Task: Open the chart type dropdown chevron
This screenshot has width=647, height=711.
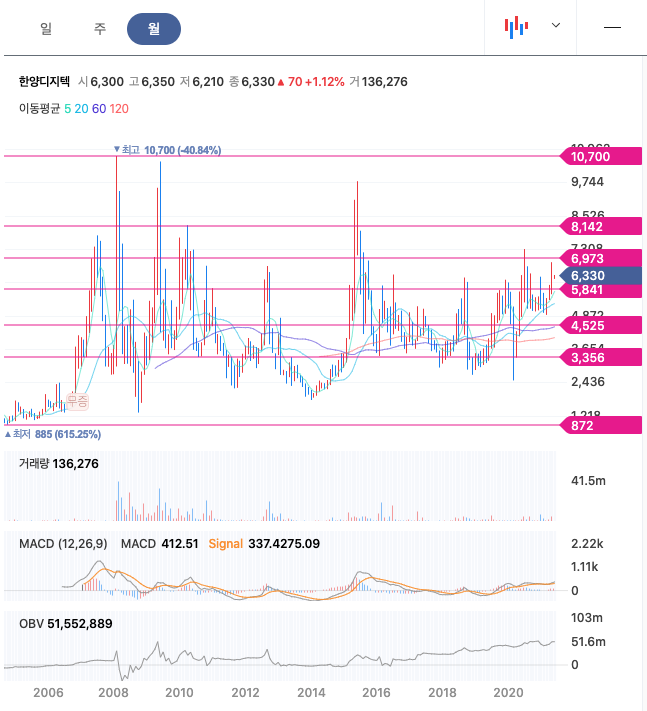Action: [556, 25]
